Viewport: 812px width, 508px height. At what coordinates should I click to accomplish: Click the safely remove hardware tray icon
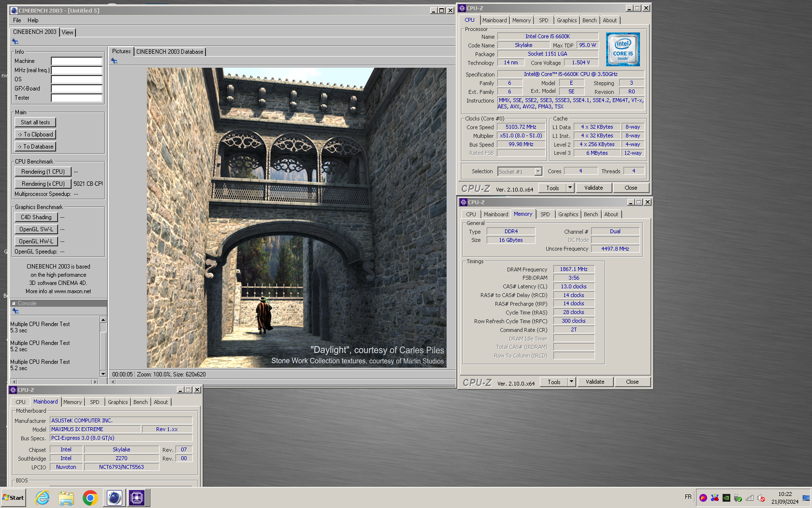coord(738,498)
